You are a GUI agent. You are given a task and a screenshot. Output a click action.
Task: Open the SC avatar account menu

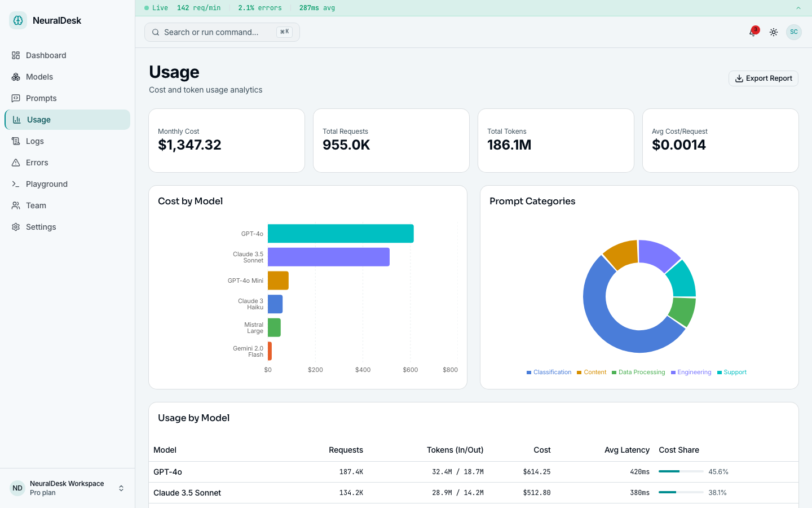(793, 32)
